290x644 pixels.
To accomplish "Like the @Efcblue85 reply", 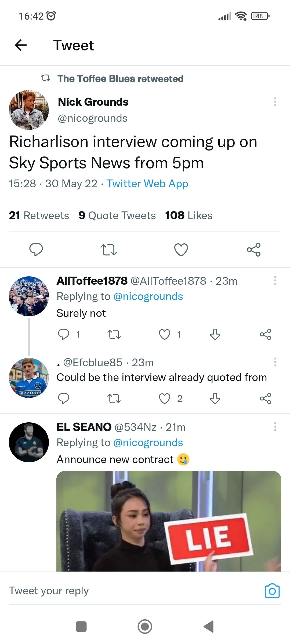I will click(x=165, y=399).
